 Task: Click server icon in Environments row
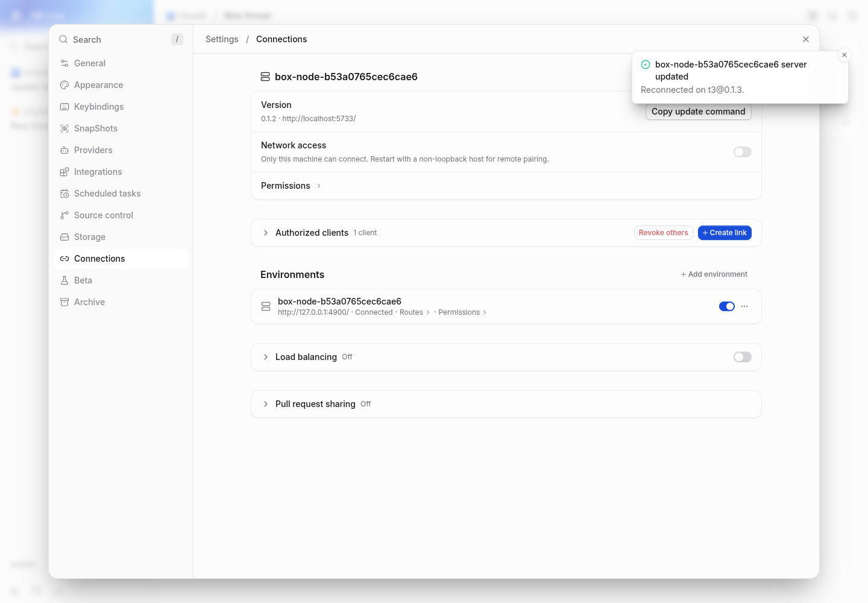click(x=266, y=306)
